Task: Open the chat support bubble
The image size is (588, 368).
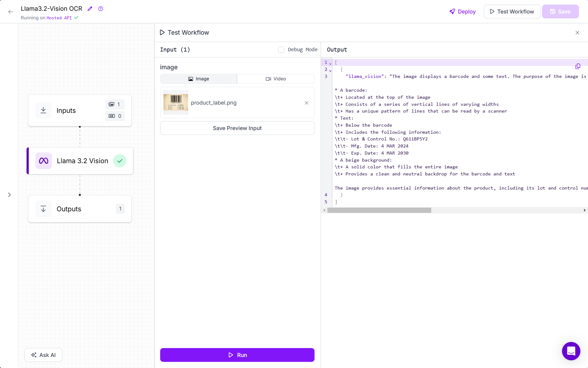Action: (571, 351)
